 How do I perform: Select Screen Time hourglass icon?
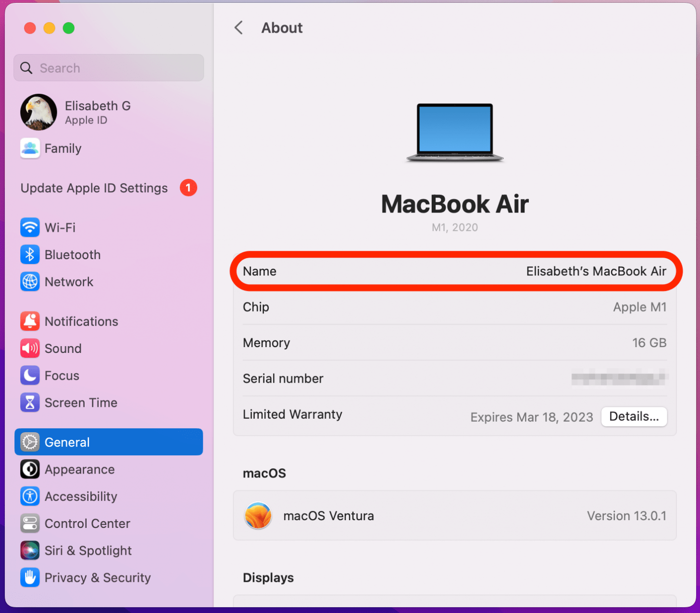coord(30,403)
